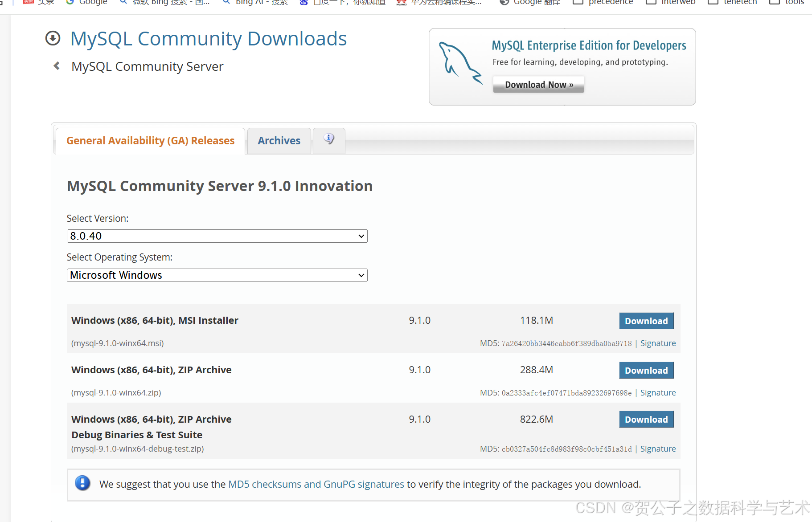Click MySQL Enterprise Edition for Developers title
The height and width of the screenshot is (522, 812).
pyautogui.click(x=589, y=45)
